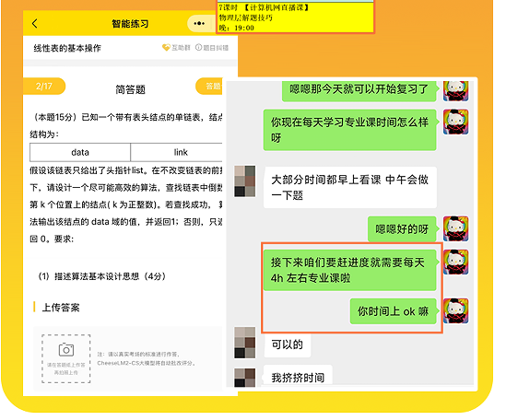The height and width of the screenshot is (420, 506).
Task: Tap the 答题 answer button
Action: pyautogui.click(x=209, y=87)
